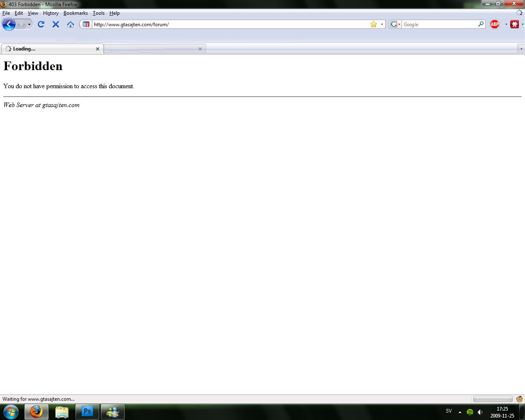525x420 pixels.
Task: Click the Adblock Plus ABP icon
Action: [x=495, y=25]
